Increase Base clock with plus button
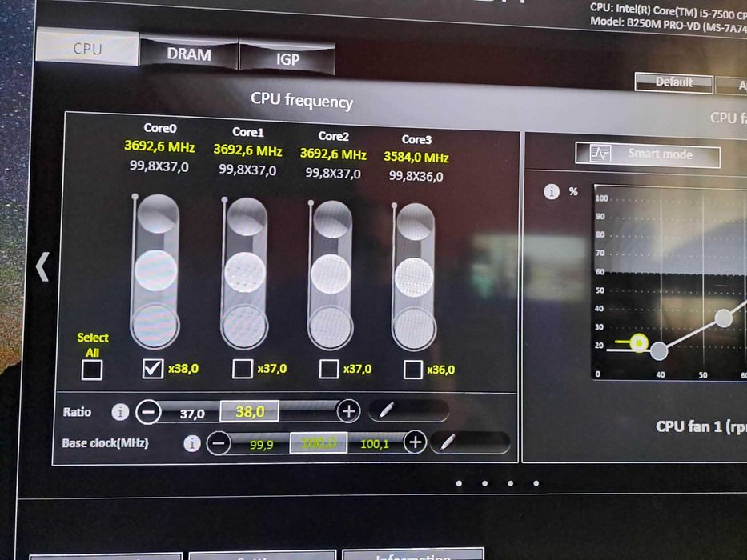 click(415, 442)
